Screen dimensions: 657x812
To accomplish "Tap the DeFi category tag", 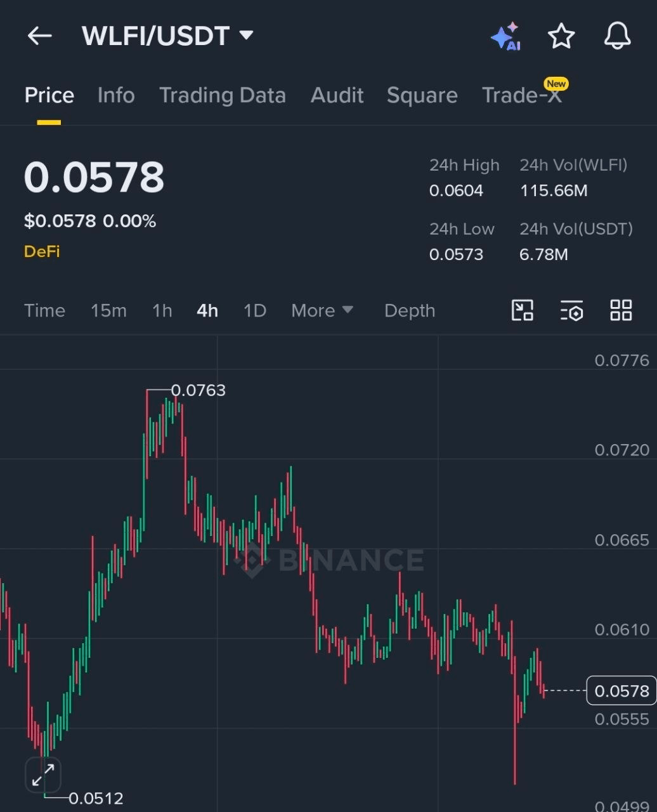I will point(42,251).
